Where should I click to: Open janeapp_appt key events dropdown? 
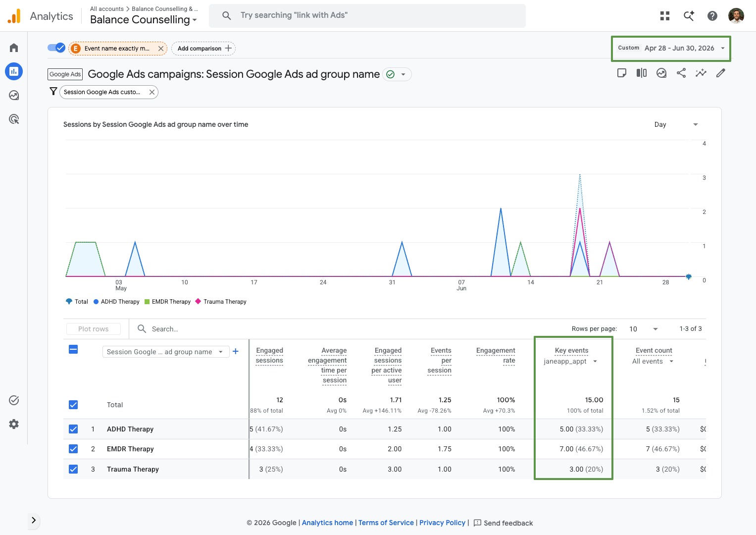tap(570, 362)
